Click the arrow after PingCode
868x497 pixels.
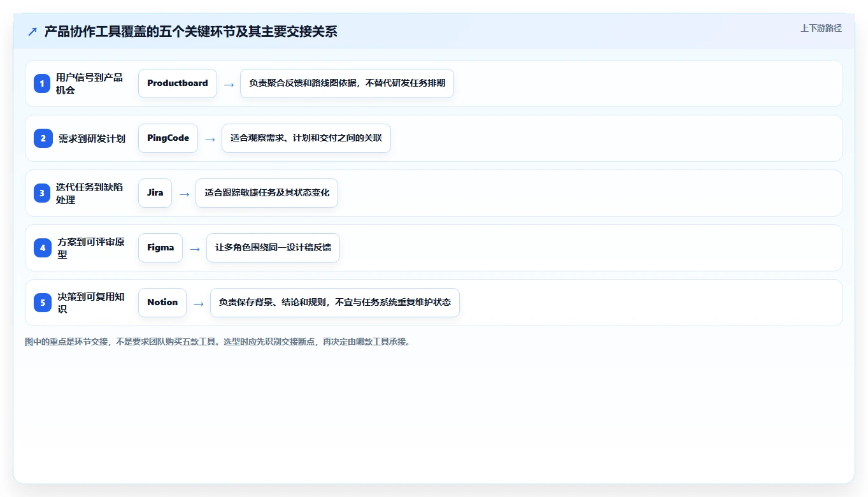click(210, 139)
